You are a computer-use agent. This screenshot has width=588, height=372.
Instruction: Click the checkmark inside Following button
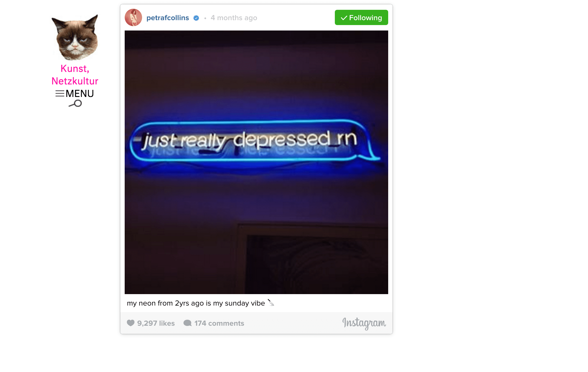(x=344, y=18)
